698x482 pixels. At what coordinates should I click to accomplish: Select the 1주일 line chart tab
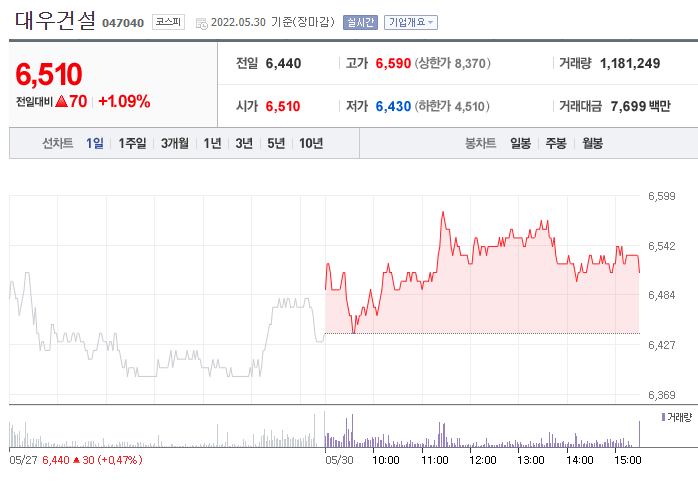click(132, 143)
